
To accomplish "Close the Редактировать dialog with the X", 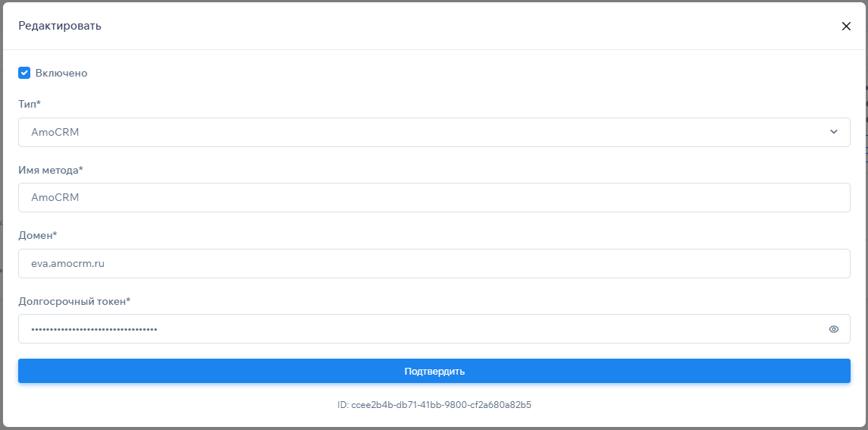I will coord(846,26).
